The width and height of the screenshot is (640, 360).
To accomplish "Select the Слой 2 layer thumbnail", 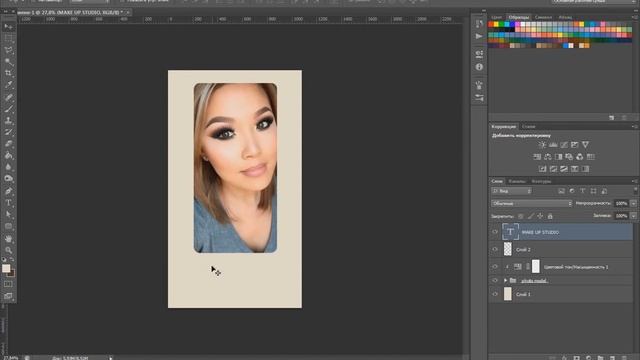I will [x=507, y=249].
